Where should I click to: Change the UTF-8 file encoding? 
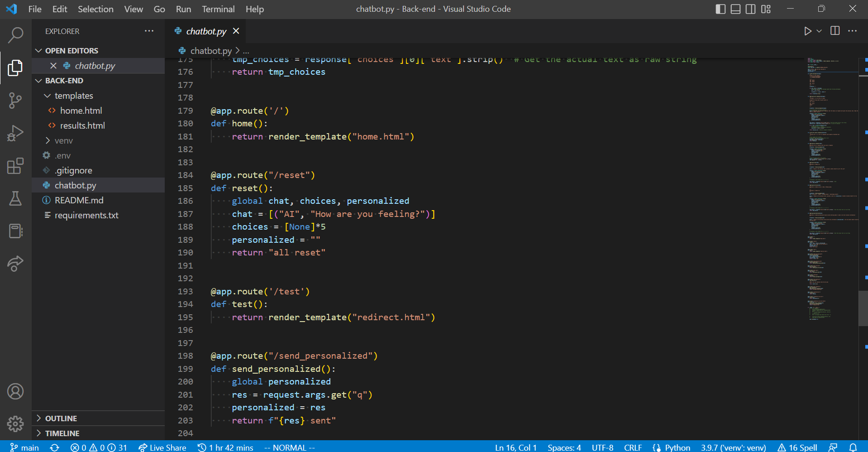click(x=602, y=447)
